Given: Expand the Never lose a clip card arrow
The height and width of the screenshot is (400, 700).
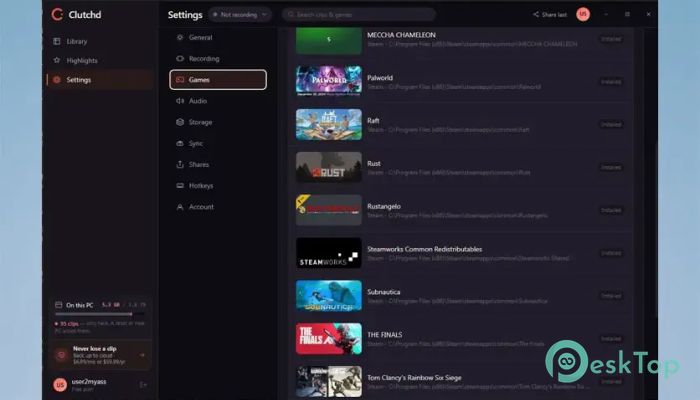Looking at the screenshot, I should tap(142, 355).
